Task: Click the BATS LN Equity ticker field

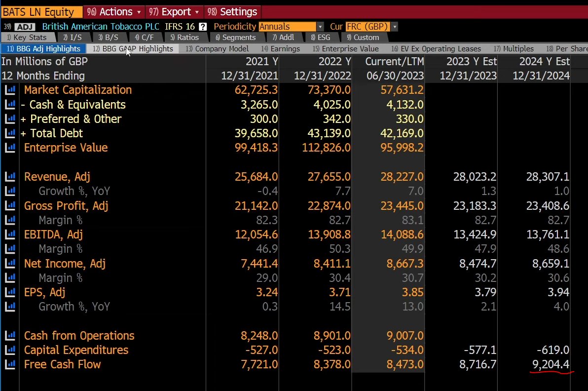Action: [41, 12]
